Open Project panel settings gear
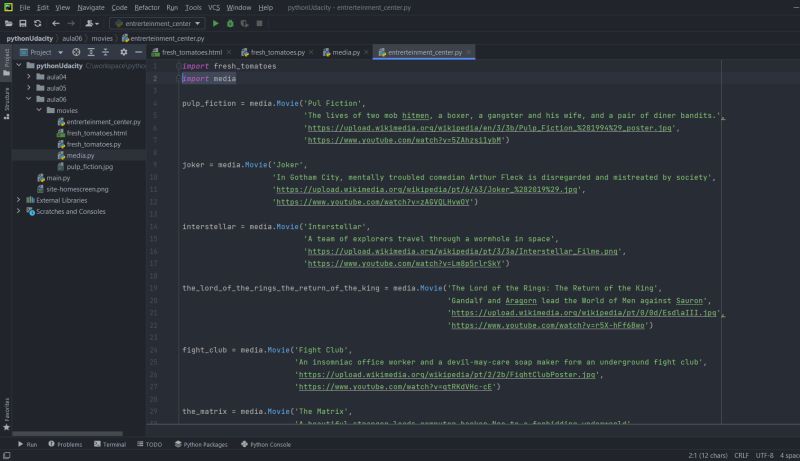 123,52
